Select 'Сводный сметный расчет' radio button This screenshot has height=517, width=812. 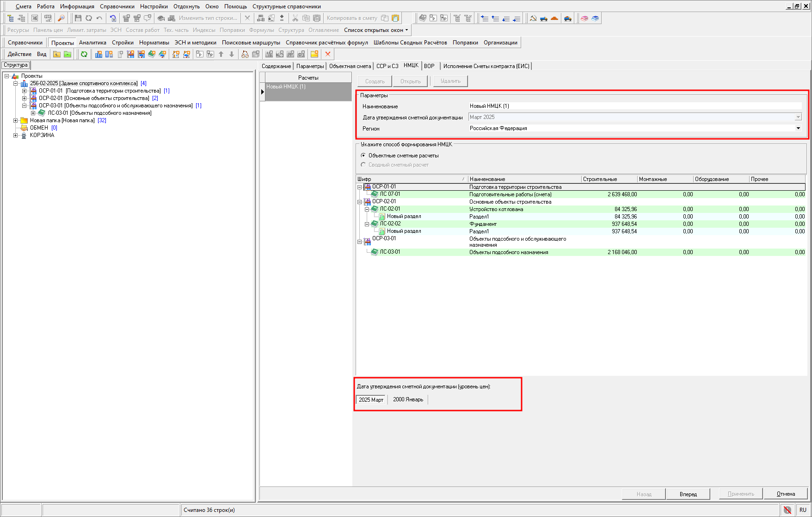tap(363, 165)
